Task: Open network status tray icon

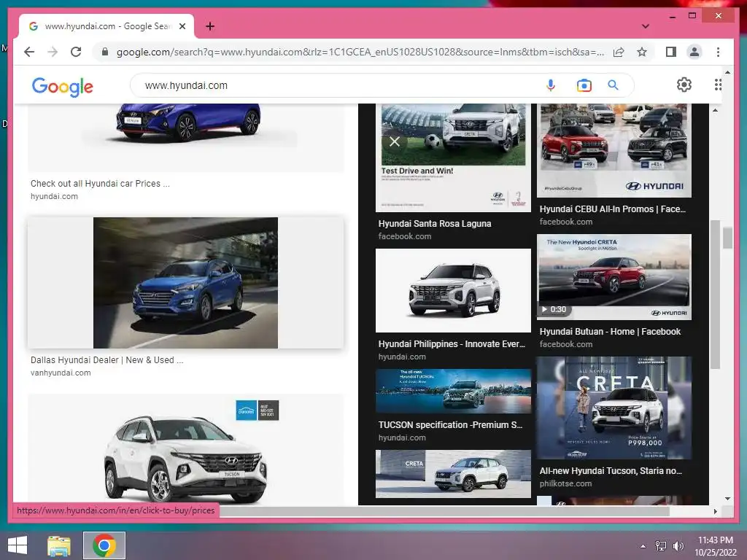Action: click(661, 546)
